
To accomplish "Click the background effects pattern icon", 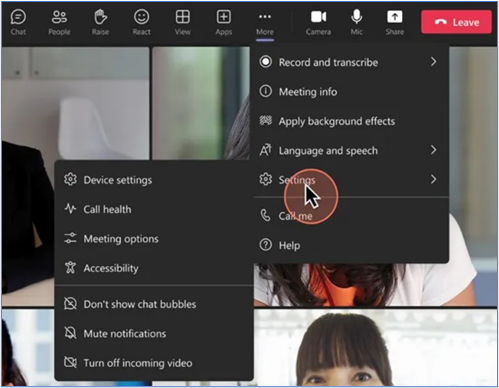I will [x=265, y=120].
